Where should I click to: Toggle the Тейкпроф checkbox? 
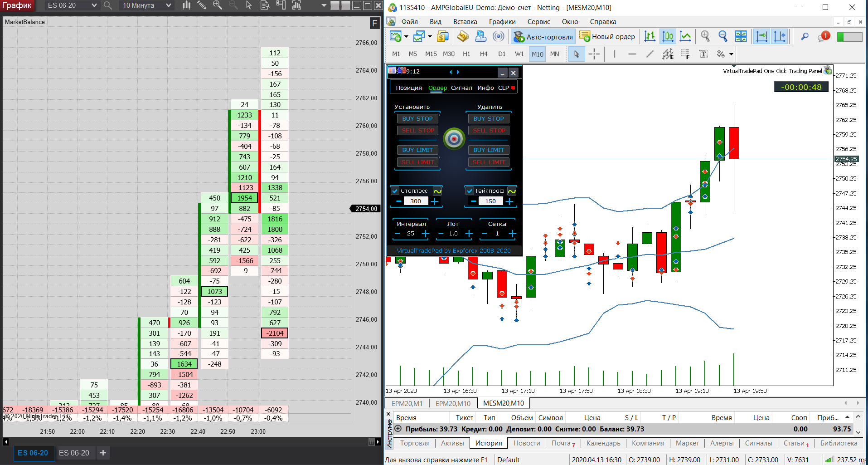tap(470, 191)
